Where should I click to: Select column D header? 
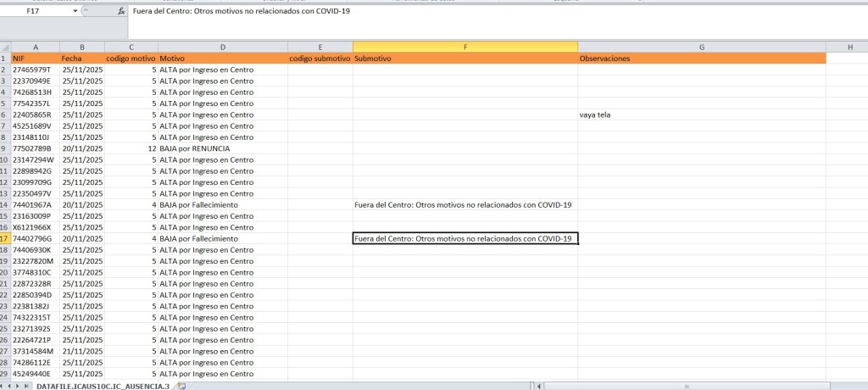pos(222,47)
